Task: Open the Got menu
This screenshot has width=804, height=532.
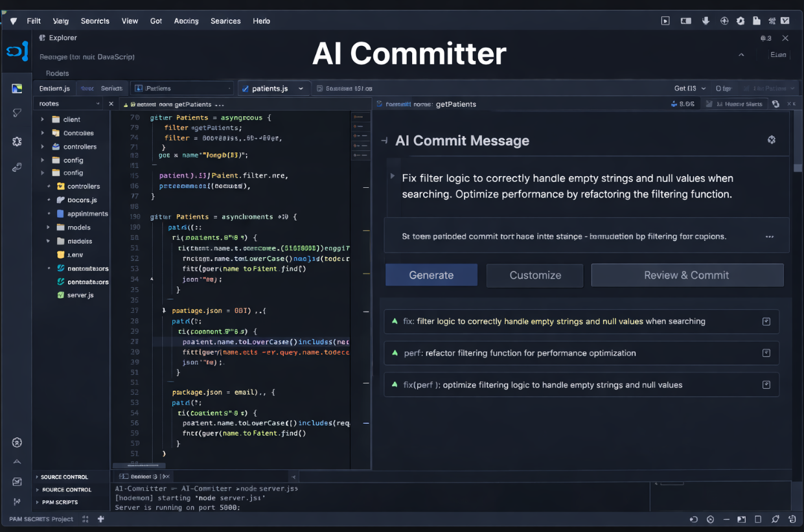Action: [156, 21]
